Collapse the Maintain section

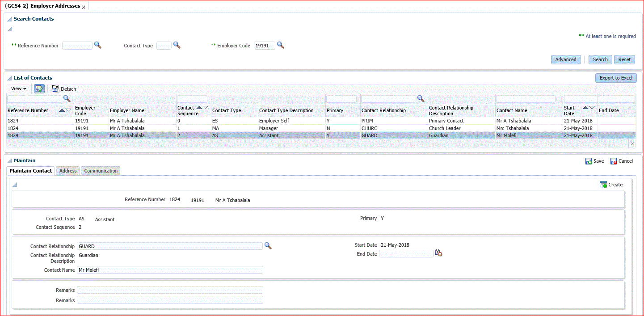coord(9,161)
